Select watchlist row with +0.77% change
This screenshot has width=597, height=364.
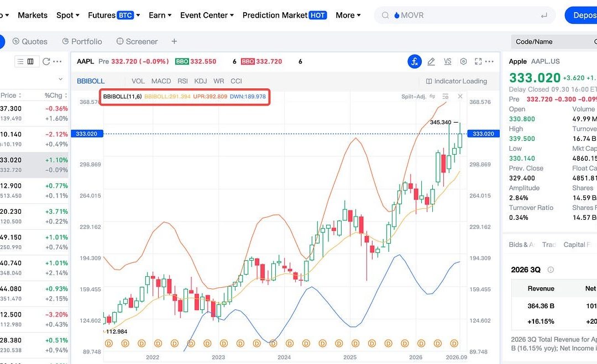(34, 191)
